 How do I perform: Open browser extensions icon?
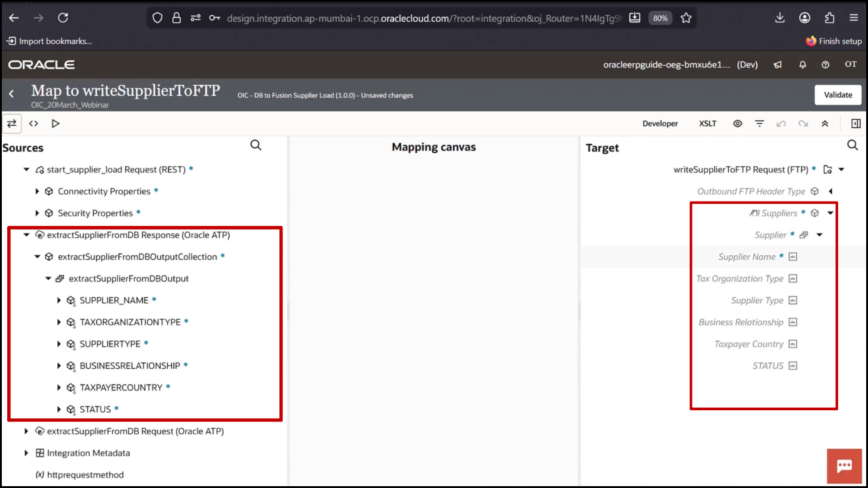(x=829, y=18)
